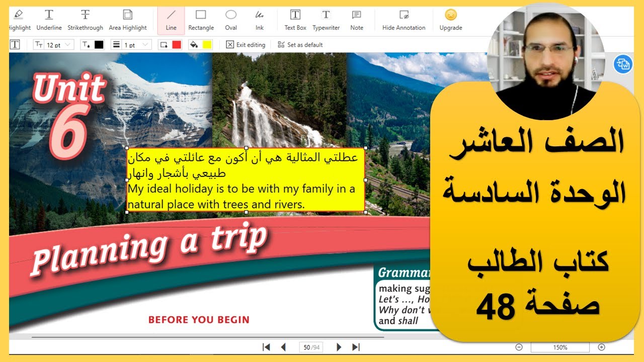644x362 pixels.
Task: Select the Rectangle shape tool
Action: point(201,20)
